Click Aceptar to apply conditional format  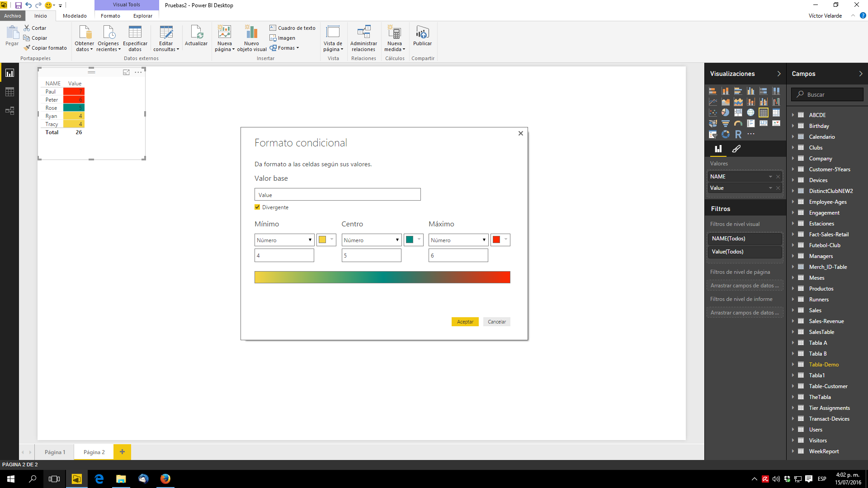click(x=465, y=322)
